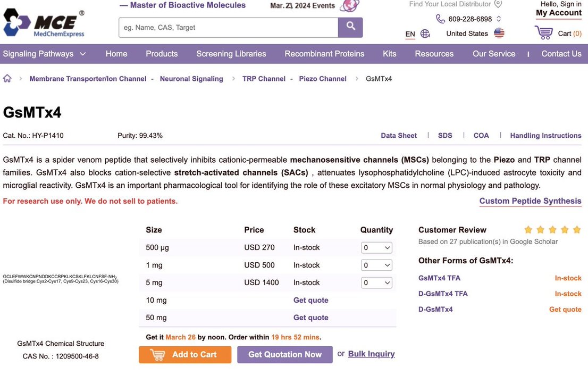
Task: Click the Piezo bold keyword in description
Action: coord(504,160)
